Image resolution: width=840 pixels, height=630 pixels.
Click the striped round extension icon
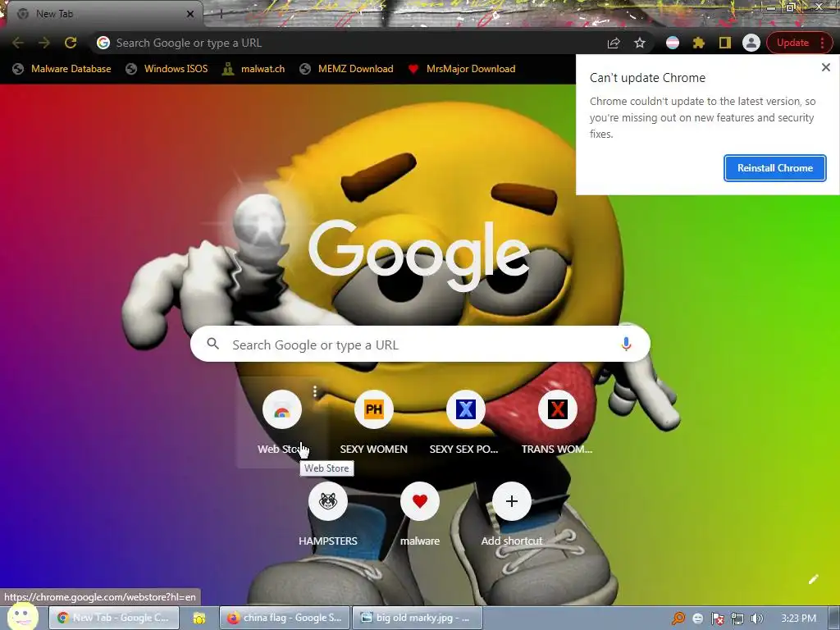click(673, 43)
